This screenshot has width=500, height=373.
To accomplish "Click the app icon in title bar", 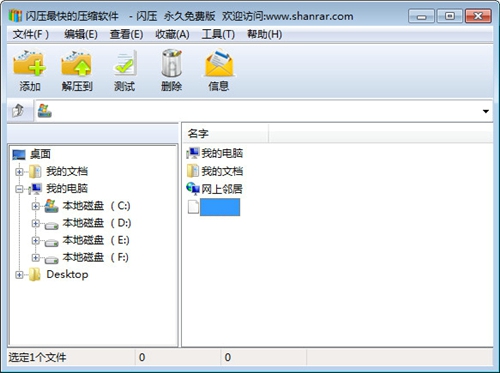I will tap(15, 16).
